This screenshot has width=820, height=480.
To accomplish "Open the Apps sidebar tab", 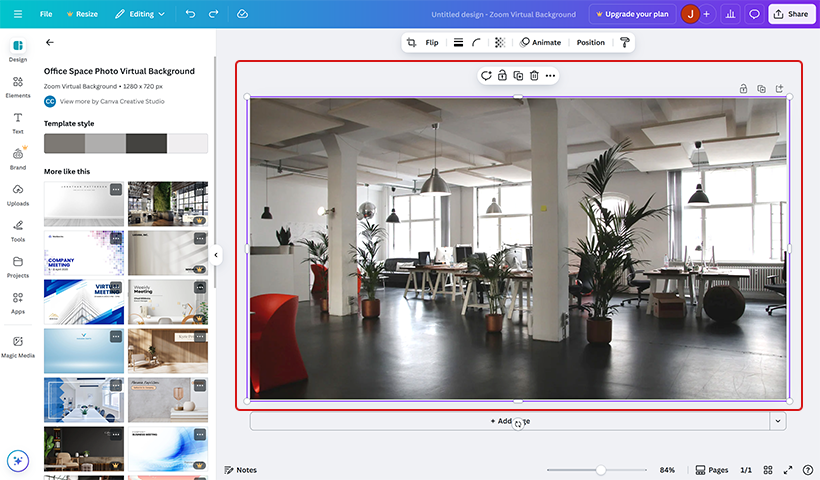I will [18, 303].
